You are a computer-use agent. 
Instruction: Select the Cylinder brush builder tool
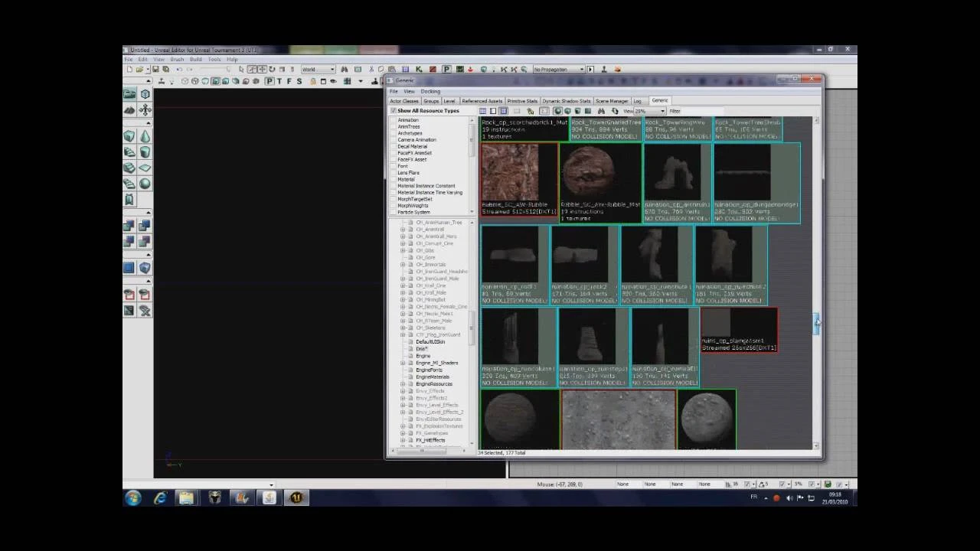pyautogui.click(x=145, y=152)
